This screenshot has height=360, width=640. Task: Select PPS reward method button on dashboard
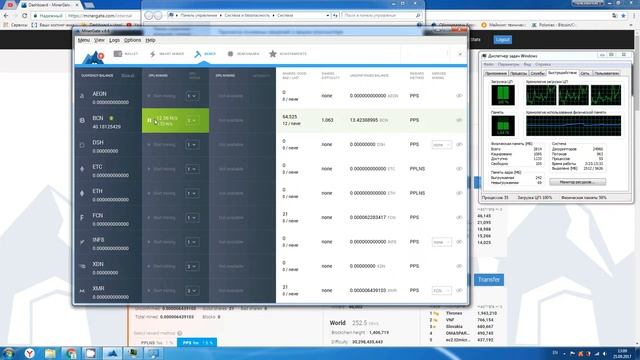(x=197, y=342)
